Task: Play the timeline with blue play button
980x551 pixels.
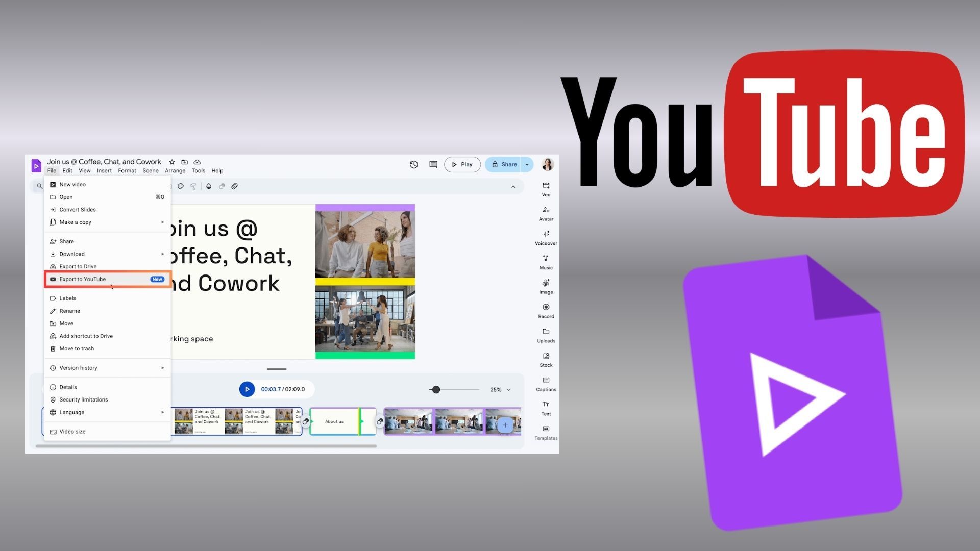Action: pyautogui.click(x=247, y=389)
